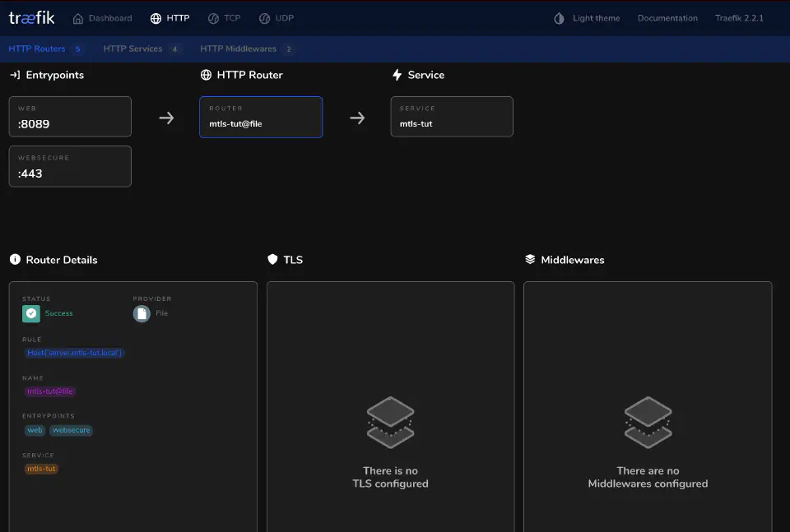Click the File provider icon
Image resolution: width=790 pixels, height=532 pixels.
point(142,313)
